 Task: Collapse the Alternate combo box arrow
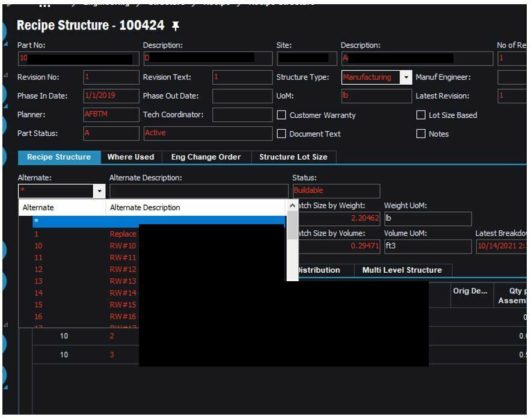(99, 191)
